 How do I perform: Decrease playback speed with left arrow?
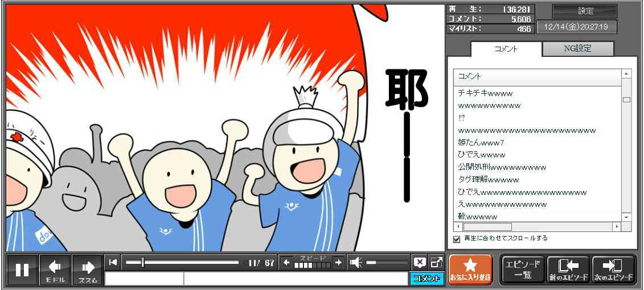[287, 262]
